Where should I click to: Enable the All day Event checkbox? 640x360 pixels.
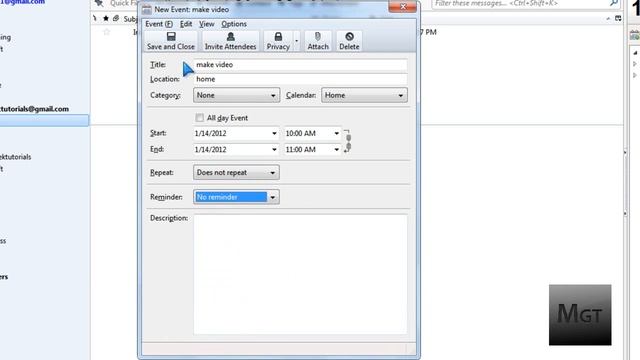point(199,118)
